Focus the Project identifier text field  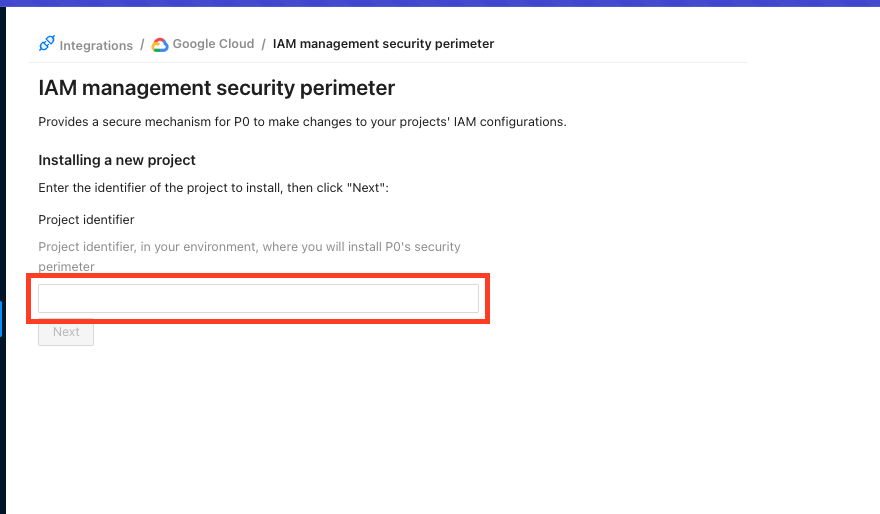(258, 298)
